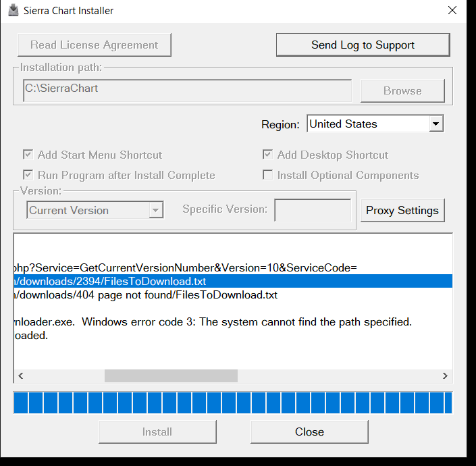Click the installation path field

coord(187,90)
